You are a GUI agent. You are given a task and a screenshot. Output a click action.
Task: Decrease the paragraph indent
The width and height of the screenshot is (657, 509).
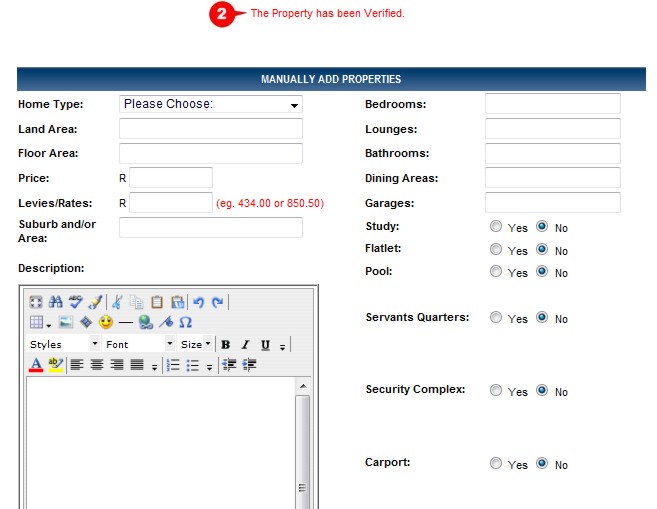click(229, 365)
